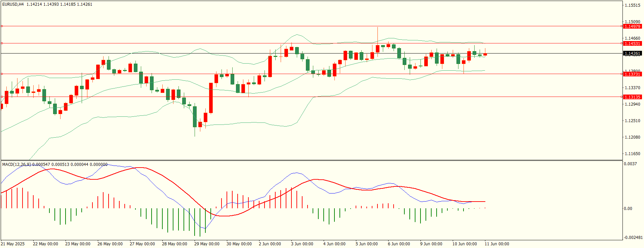644x248 pixels.
Task: Click the 6 Jun 00:00 date label
Action: pos(399,244)
